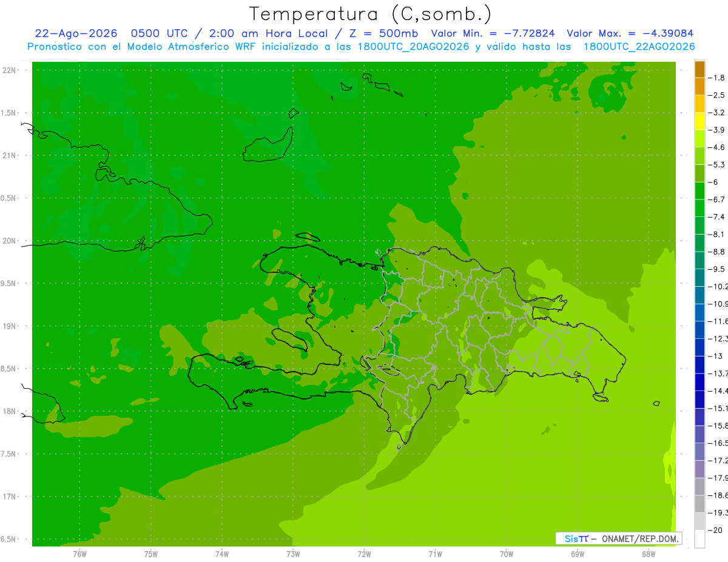
Task: Pick the green swatch between -6 and -6.7
Action: tap(699, 192)
